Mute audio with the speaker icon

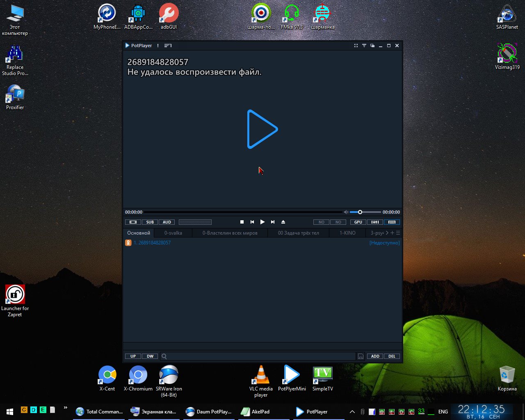point(346,212)
